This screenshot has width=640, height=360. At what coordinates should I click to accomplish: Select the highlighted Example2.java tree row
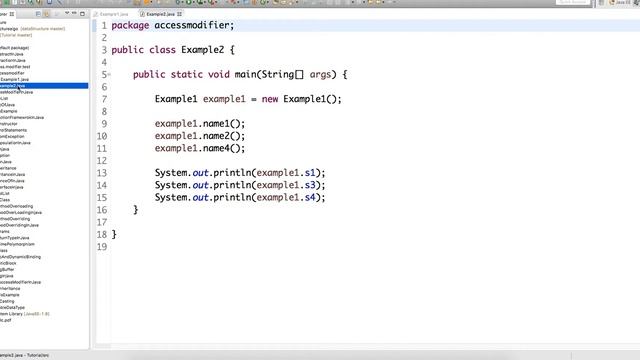click(x=44, y=86)
